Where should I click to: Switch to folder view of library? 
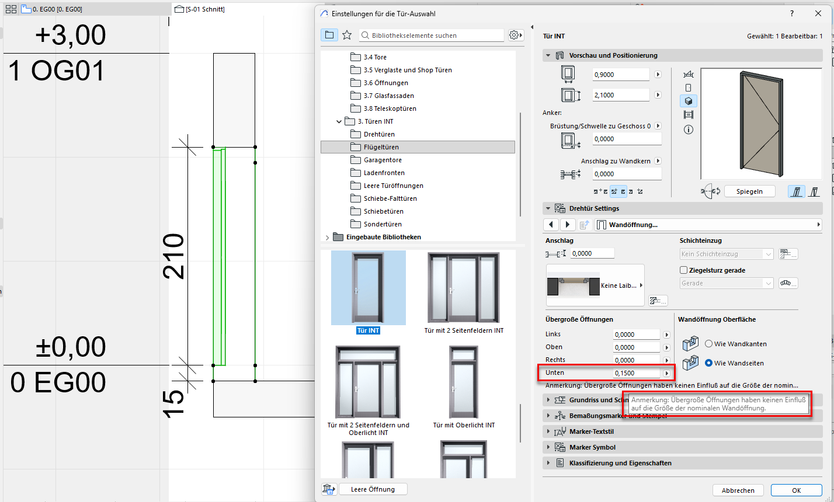tap(329, 35)
